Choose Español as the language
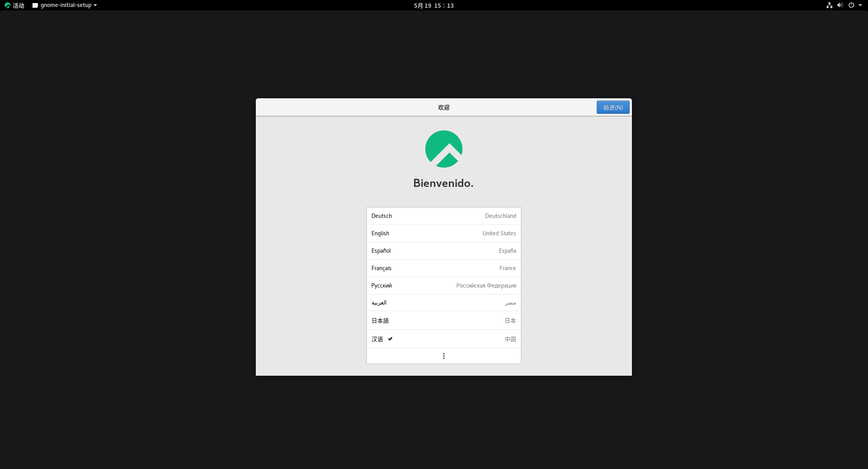Image resolution: width=868 pixels, height=469 pixels. [x=443, y=251]
